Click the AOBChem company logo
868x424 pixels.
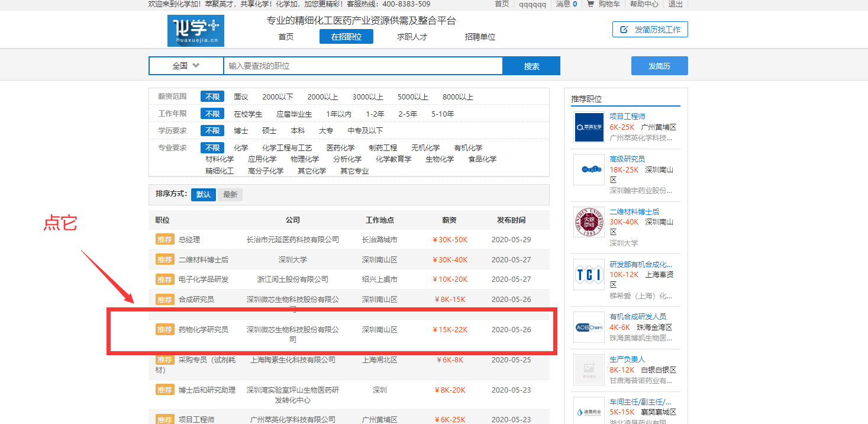point(589,327)
